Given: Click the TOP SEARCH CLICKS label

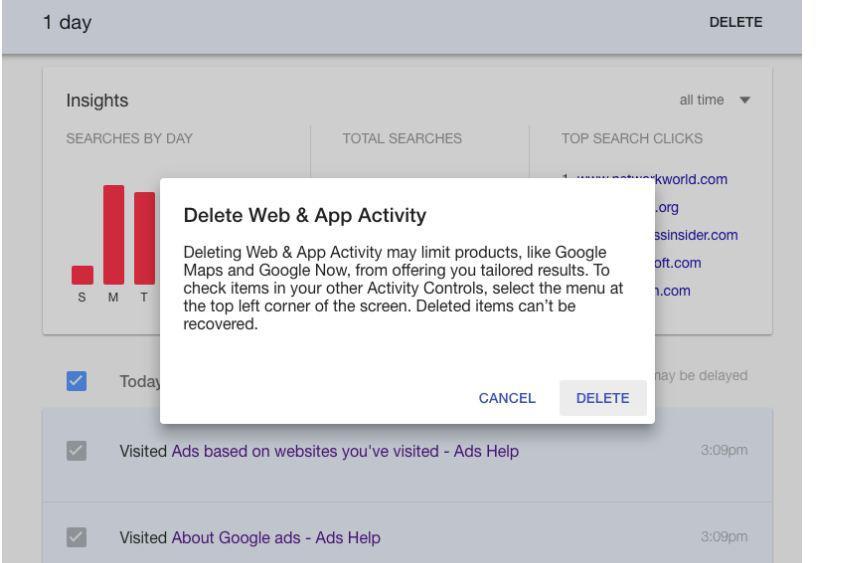Looking at the screenshot, I should (x=632, y=138).
